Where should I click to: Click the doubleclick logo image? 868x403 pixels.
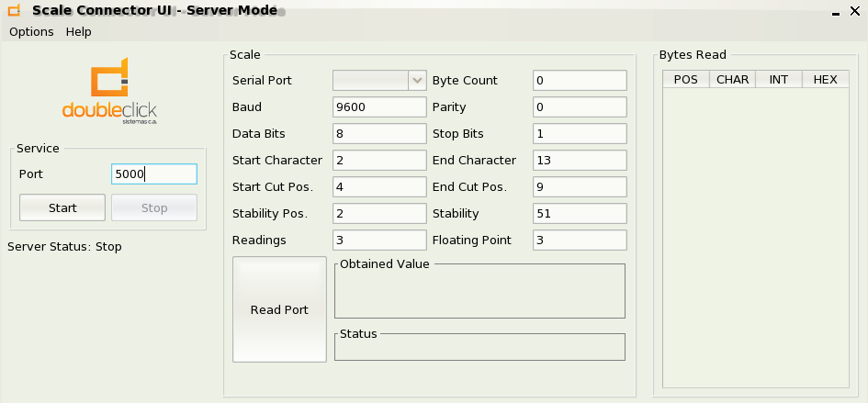[x=110, y=95]
